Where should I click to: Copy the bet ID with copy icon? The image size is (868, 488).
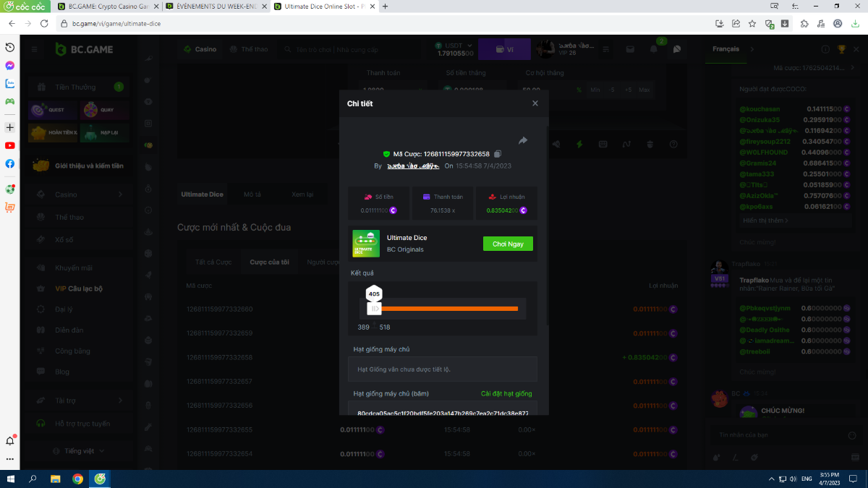tap(498, 154)
